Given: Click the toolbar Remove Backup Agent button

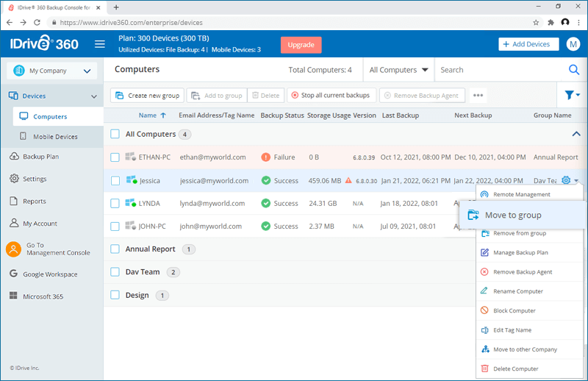Looking at the screenshot, I should pyautogui.click(x=422, y=96).
